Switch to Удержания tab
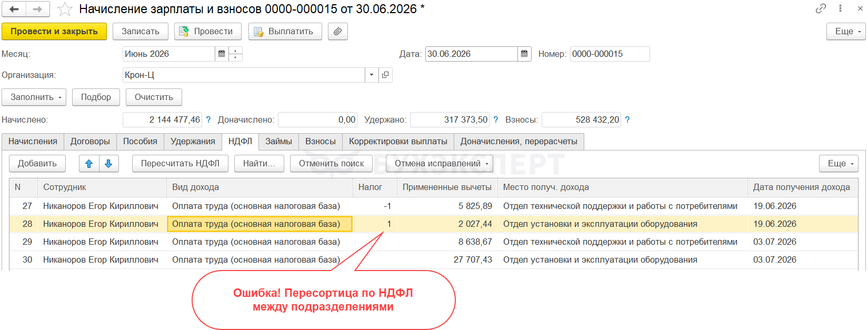This screenshot has width=868, height=330. [193, 142]
